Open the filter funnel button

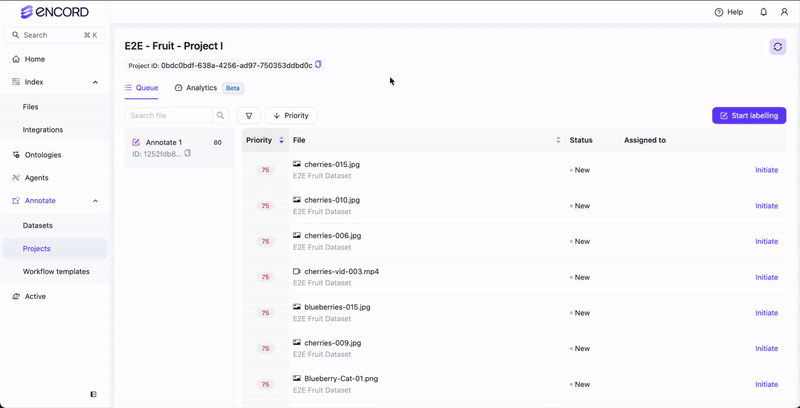(x=249, y=115)
